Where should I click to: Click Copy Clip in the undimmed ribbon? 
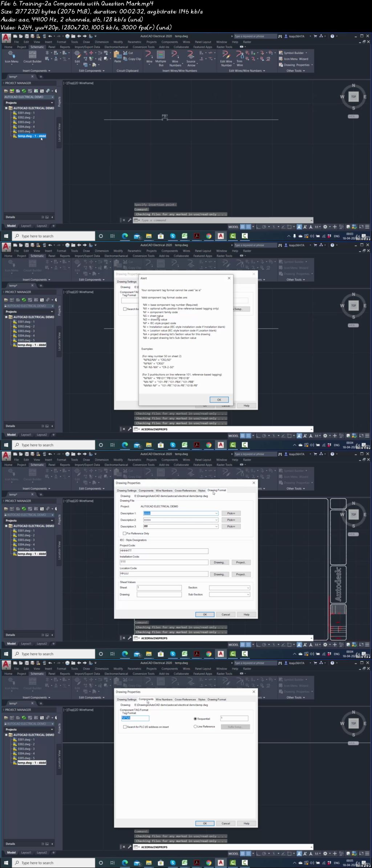point(132,59)
